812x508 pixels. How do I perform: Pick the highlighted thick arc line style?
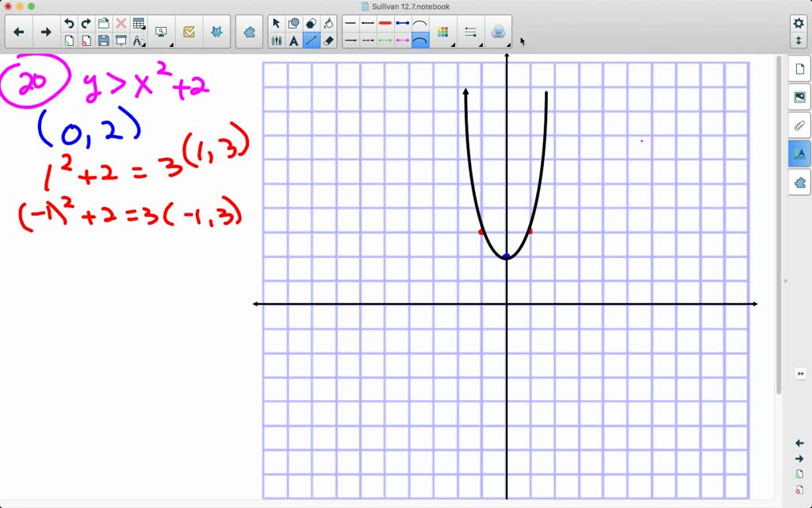[420, 40]
